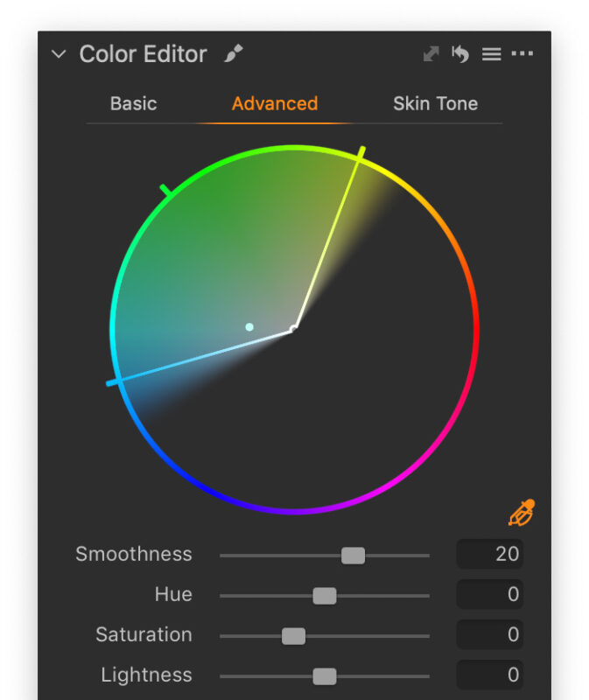Click the Hue value field

pos(489,594)
